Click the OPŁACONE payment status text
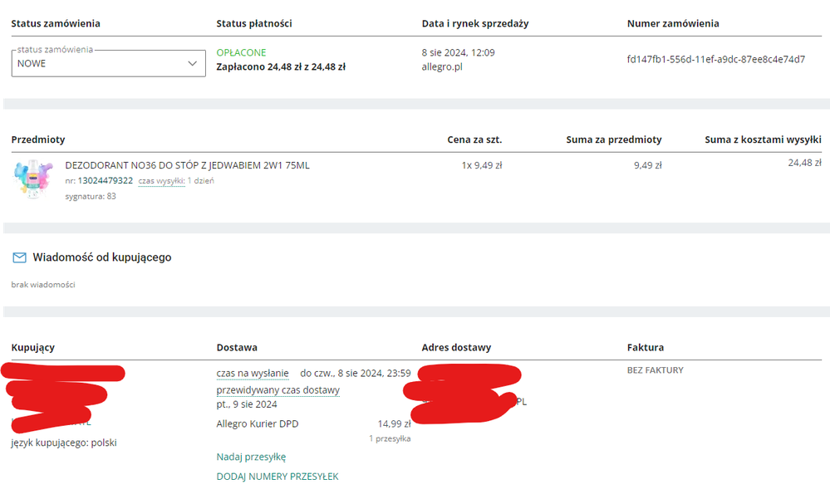The height and width of the screenshot is (504, 830). click(x=241, y=52)
